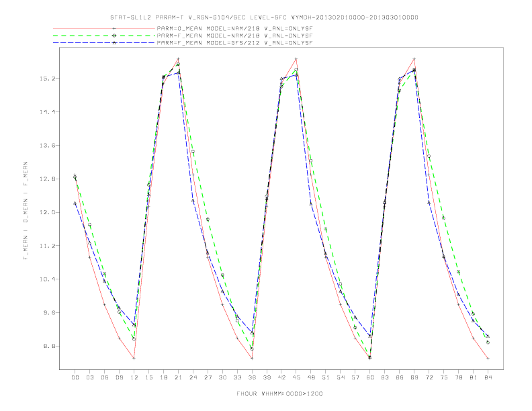Click the 30 forecast hour tick label
The width and height of the screenshot is (532, 411).
point(222,377)
